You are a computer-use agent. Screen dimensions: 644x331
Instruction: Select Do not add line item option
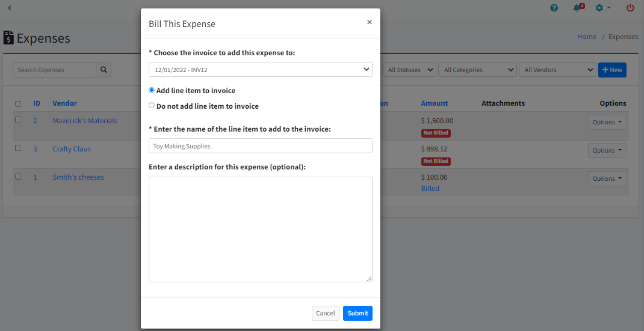coord(151,105)
